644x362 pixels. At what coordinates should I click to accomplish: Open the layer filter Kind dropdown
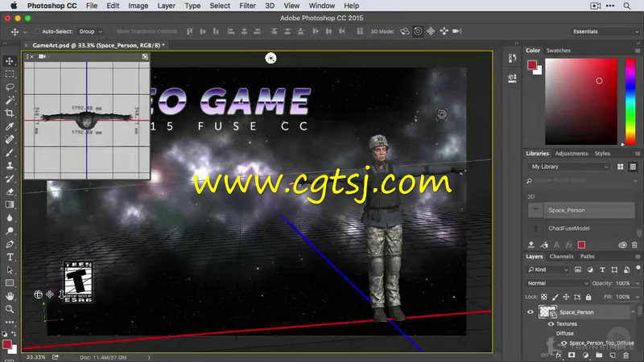547,269
